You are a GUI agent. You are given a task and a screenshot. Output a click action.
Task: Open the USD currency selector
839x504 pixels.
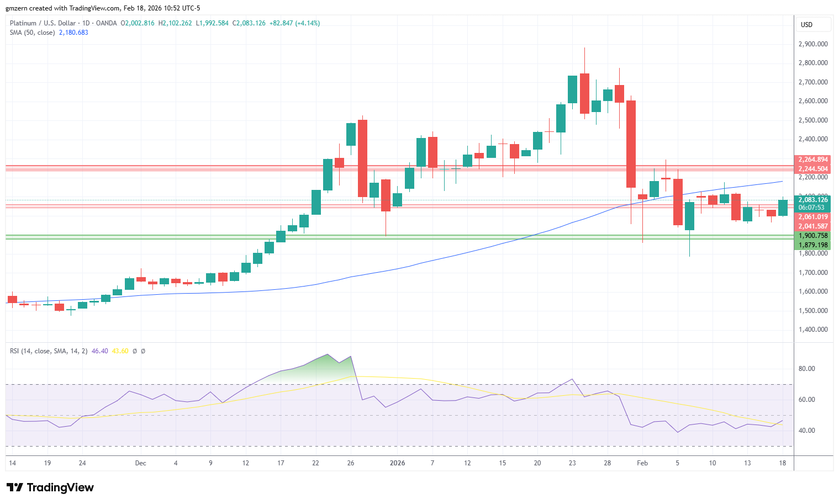[x=814, y=24]
